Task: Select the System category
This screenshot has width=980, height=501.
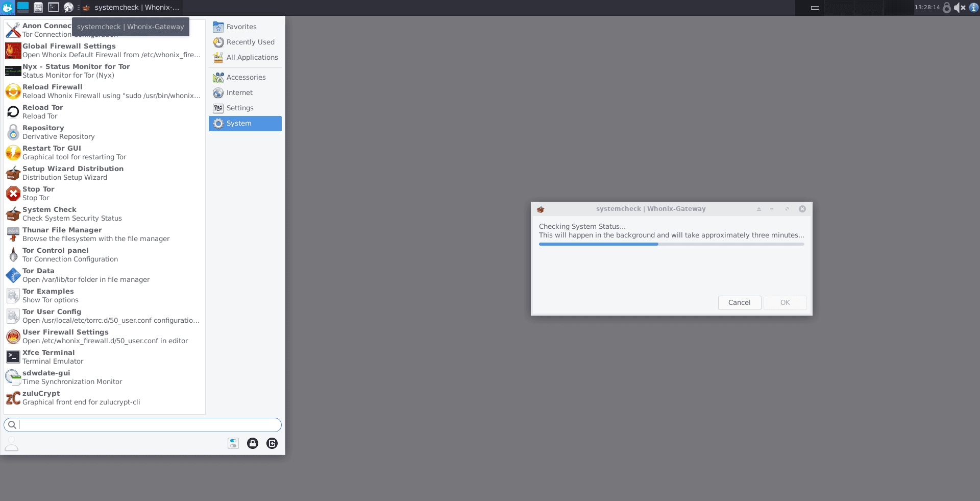Action: pos(245,123)
